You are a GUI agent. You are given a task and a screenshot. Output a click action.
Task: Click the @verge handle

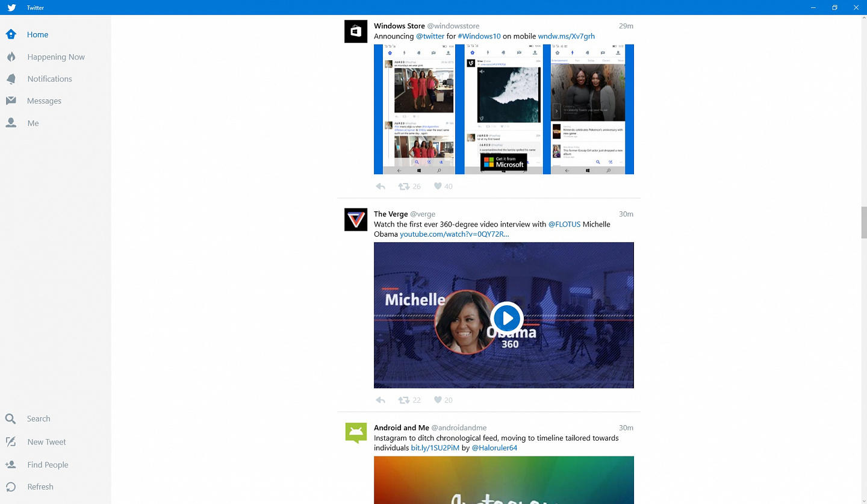423,214
